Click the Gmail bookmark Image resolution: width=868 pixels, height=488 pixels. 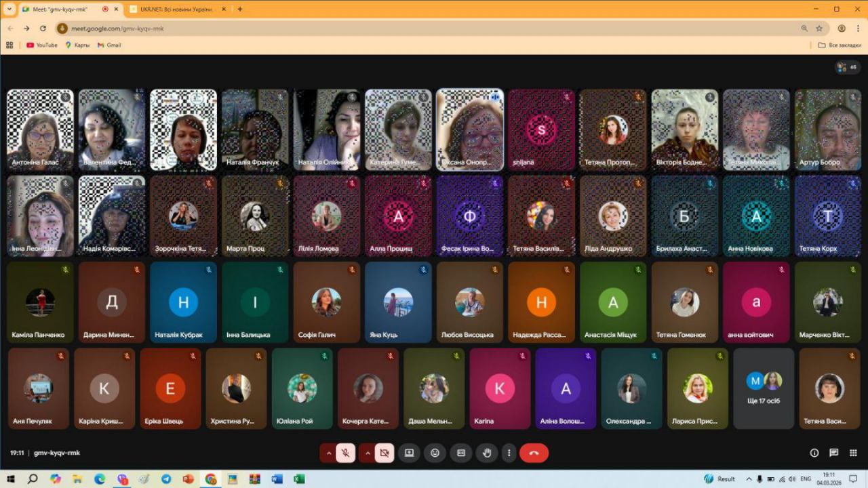(109, 45)
